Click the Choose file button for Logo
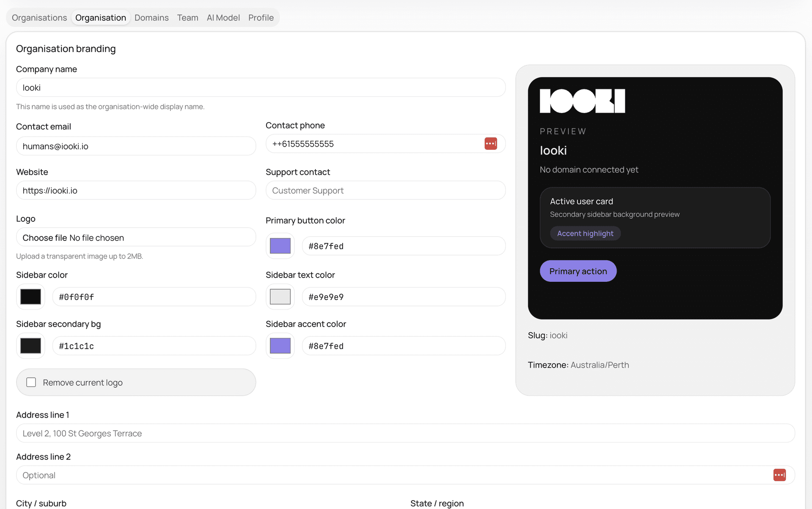This screenshot has height=509, width=812. 45,238
